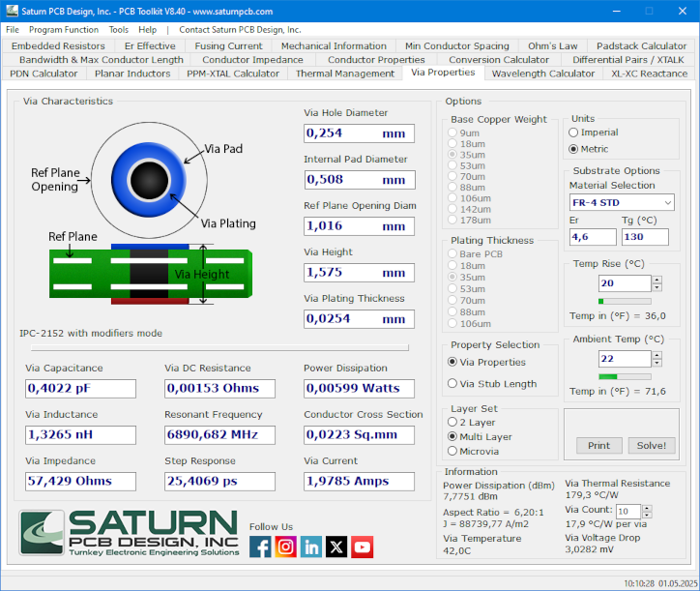The height and width of the screenshot is (591, 700).
Task: Click the app icon in the title bar
Action: (12, 11)
